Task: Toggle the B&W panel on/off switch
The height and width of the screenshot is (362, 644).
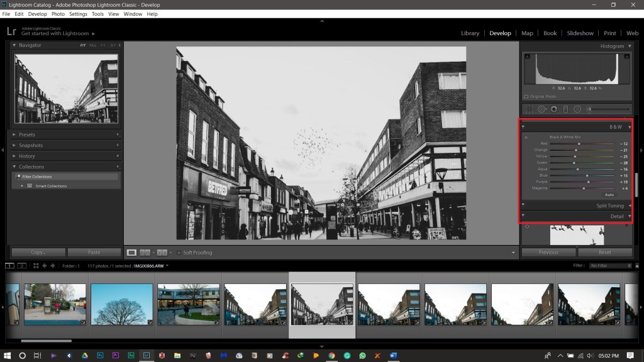Action: tap(523, 127)
